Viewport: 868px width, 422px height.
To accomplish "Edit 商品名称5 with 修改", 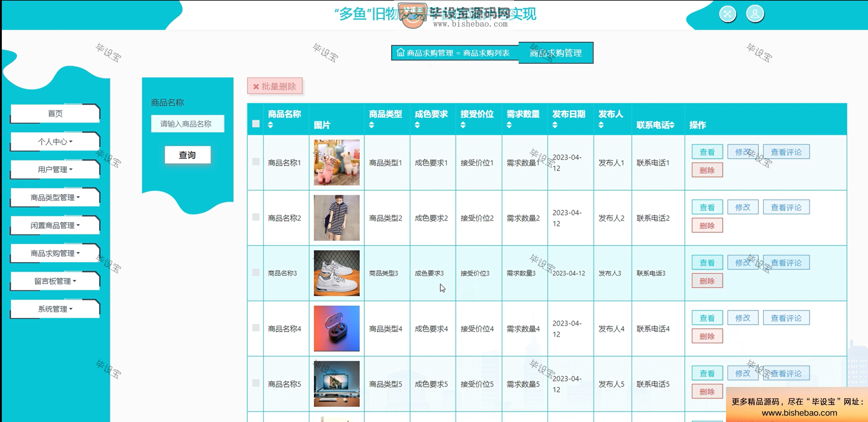I will pyautogui.click(x=743, y=374).
